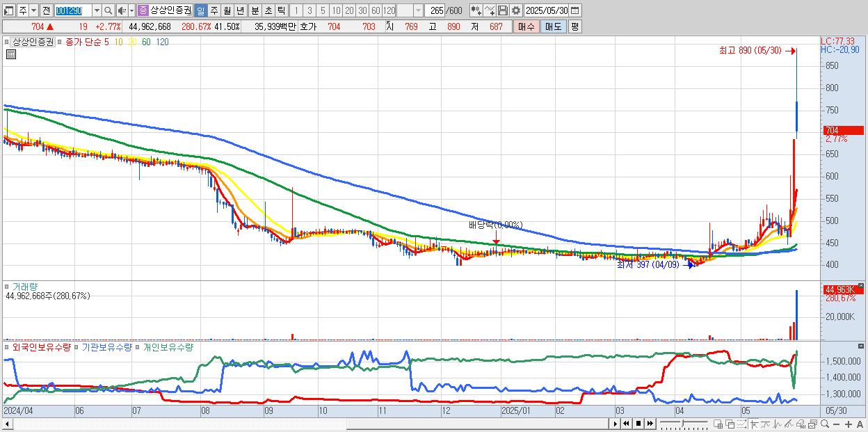Open the stock code search magnifier
The image size is (868, 432).
(108, 10)
